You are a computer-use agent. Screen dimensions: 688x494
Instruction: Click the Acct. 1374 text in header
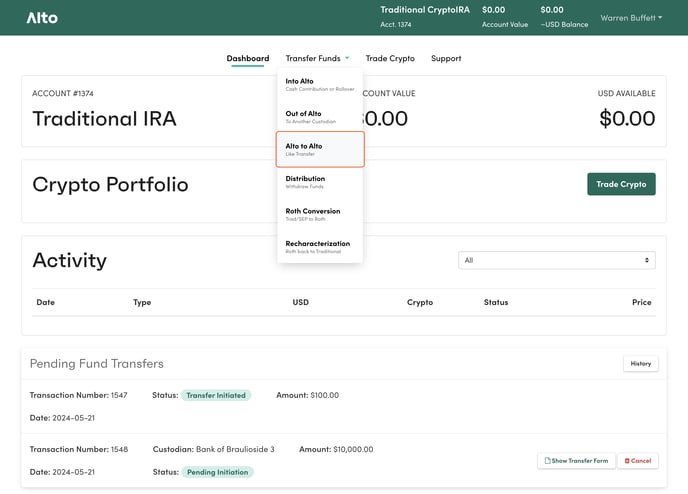click(x=396, y=25)
